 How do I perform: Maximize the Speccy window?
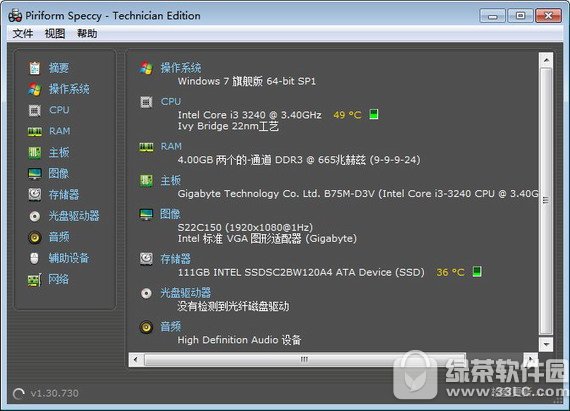(521, 16)
